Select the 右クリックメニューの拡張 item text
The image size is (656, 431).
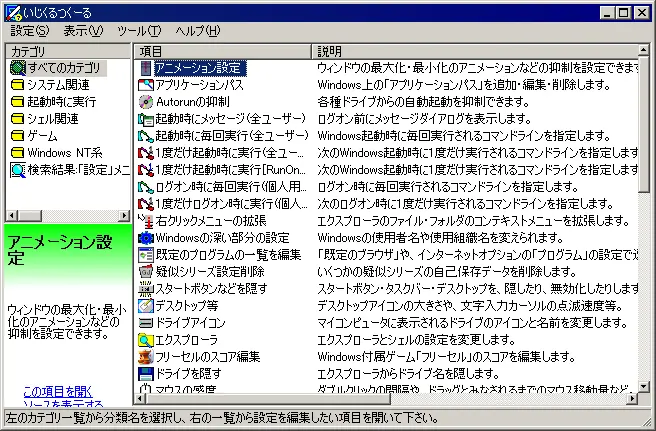210,221
